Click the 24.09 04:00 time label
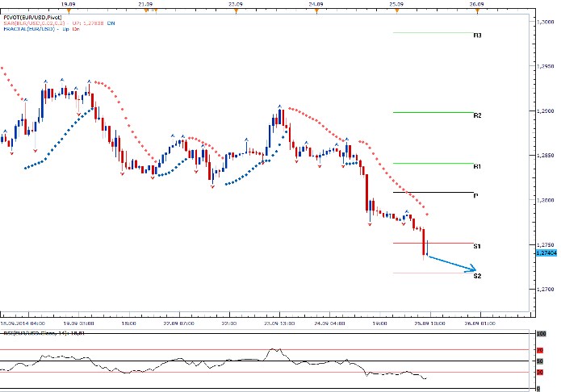The image size is (561, 392). coord(329,323)
